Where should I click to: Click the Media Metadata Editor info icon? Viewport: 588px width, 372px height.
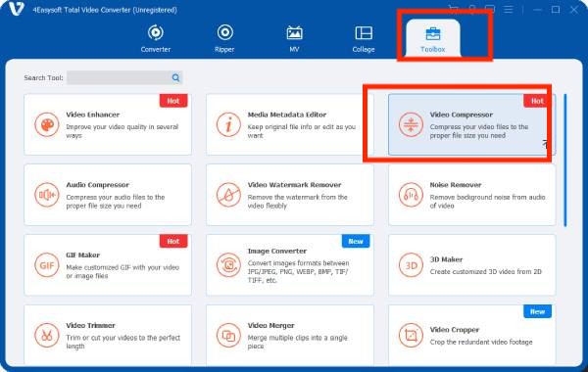pos(228,124)
